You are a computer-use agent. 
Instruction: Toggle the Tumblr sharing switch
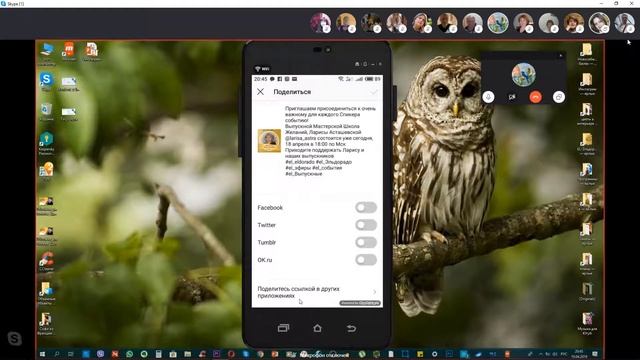pyautogui.click(x=366, y=242)
